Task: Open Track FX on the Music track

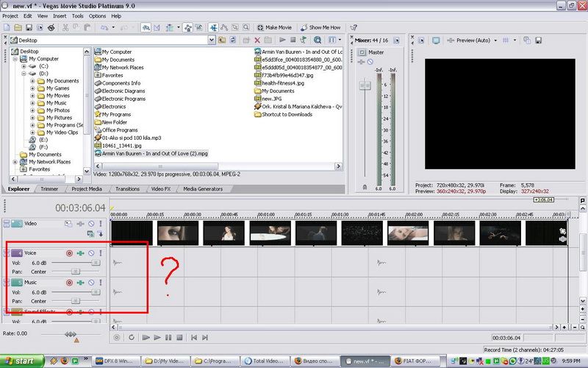Action: point(80,283)
